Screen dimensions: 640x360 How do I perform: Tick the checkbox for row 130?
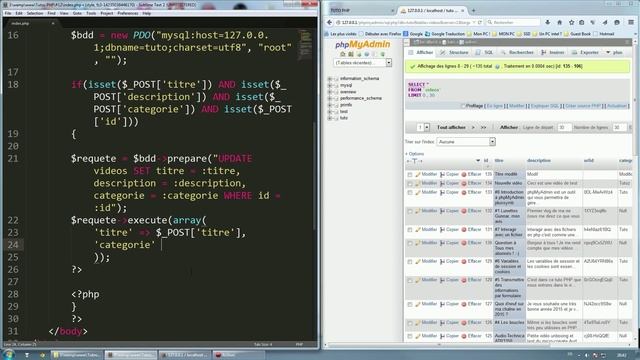pos(410,243)
